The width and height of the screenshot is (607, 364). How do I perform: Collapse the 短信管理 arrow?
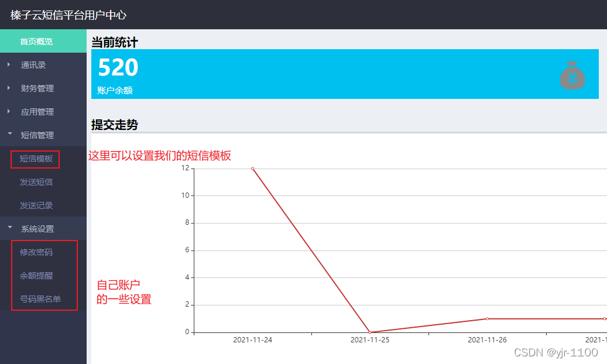coord(10,133)
